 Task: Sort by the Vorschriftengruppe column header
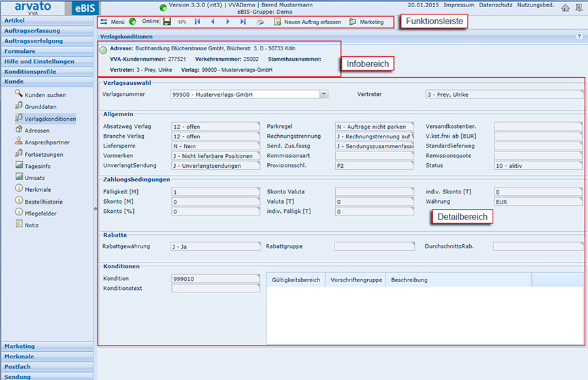pyautogui.click(x=356, y=280)
